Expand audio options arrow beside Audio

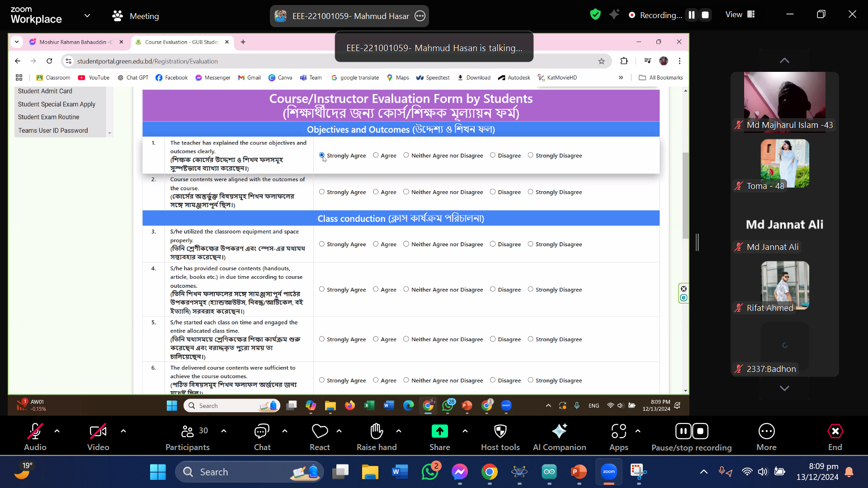(x=57, y=432)
